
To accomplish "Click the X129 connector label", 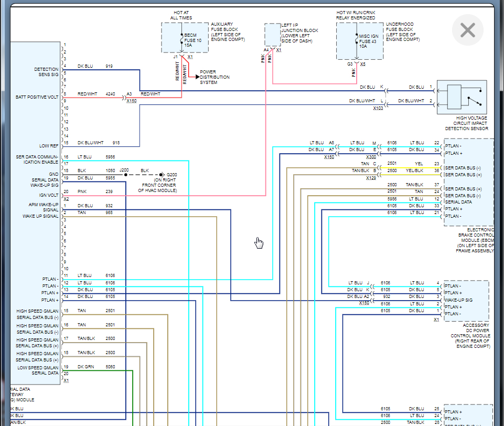I will pos(371,178).
